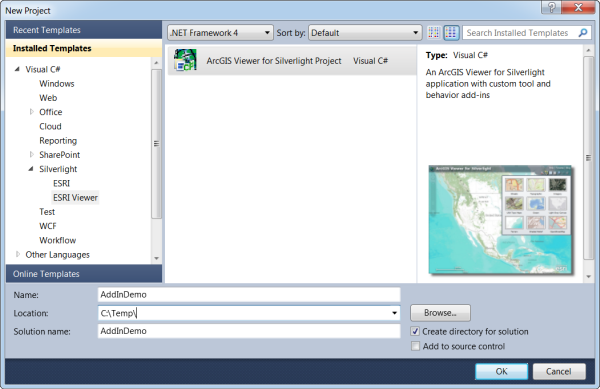Switch to small icons view
This screenshot has height=389, width=600.
[434, 33]
